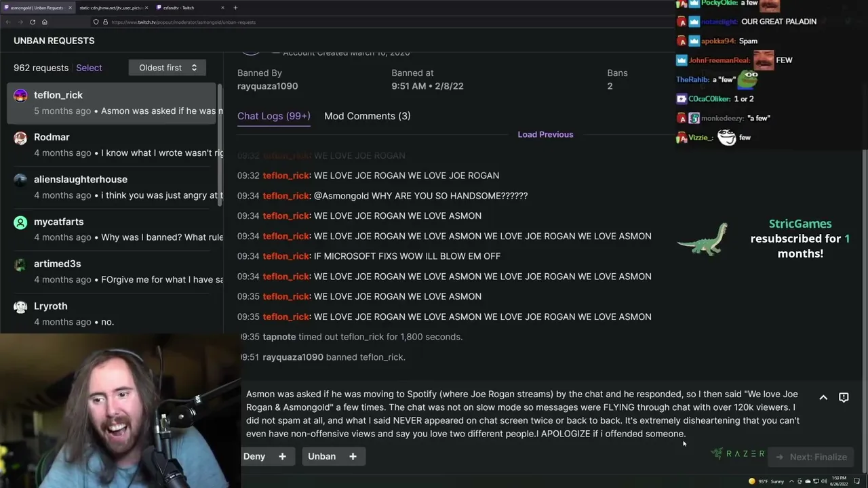Open Rodmar's unban request
Image resolution: width=868 pixels, height=488 pixels.
112,145
